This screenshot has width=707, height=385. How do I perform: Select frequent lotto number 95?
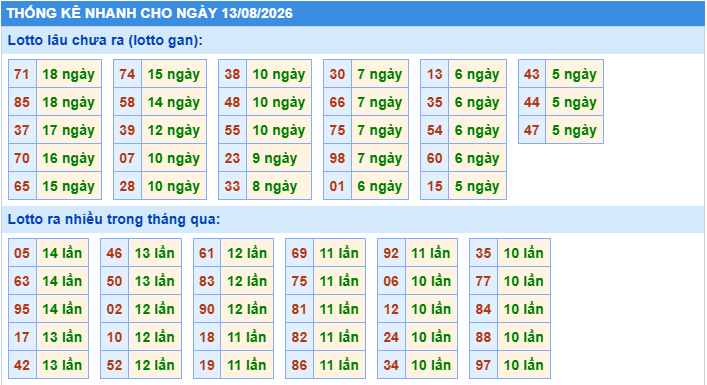(x=22, y=309)
